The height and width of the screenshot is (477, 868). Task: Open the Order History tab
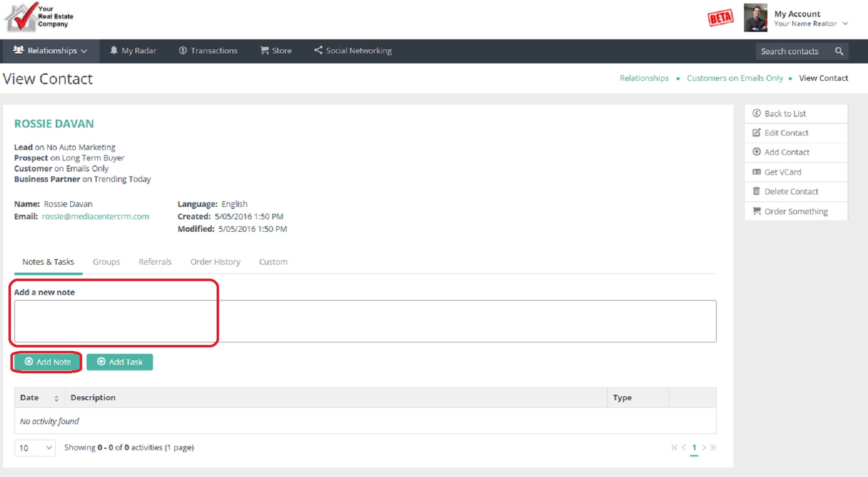[215, 262]
